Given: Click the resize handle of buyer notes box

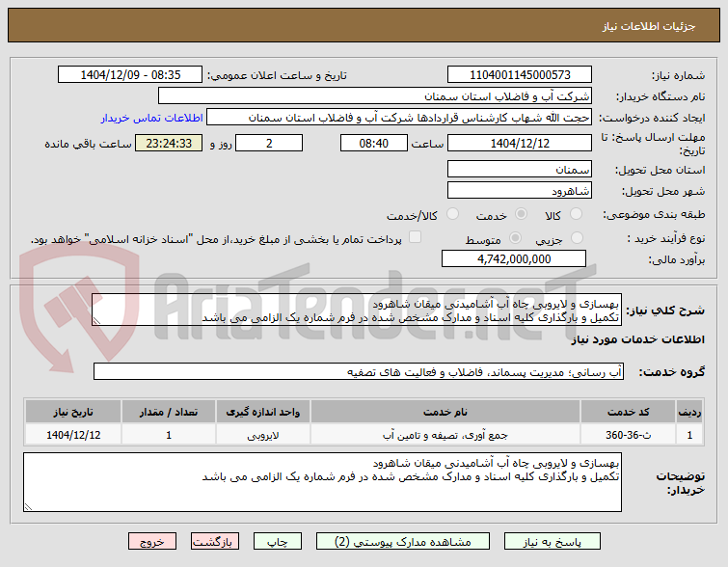Looking at the screenshot, I should click(x=28, y=506).
